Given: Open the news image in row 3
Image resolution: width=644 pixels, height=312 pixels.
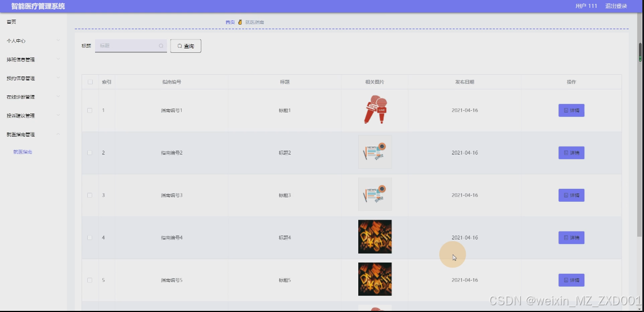Looking at the screenshot, I should point(375,194).
